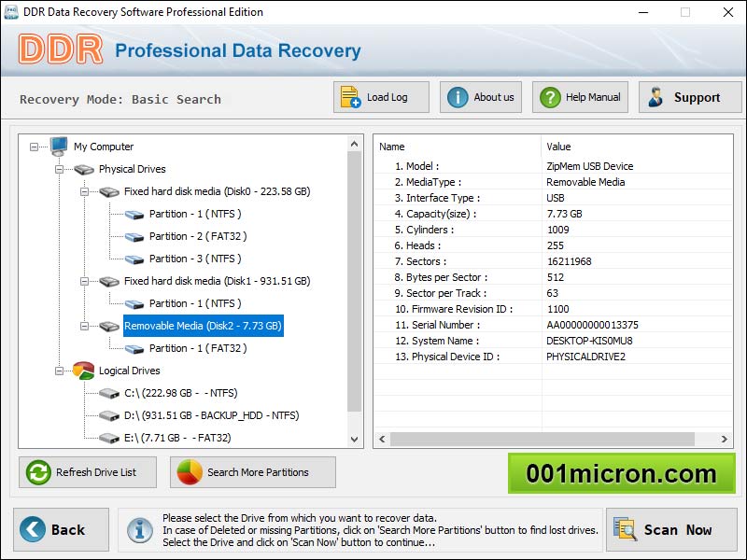Click the properties horizontal scrollbar right arrow
The image size is (747, 560).
pyautogui.click(x=726, y=439)
